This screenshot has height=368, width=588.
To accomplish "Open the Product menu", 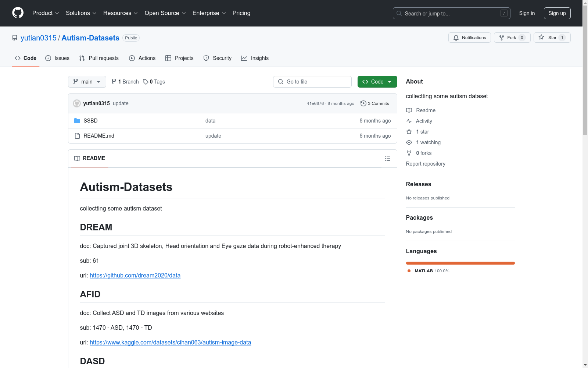I will [x=46, y=13].
